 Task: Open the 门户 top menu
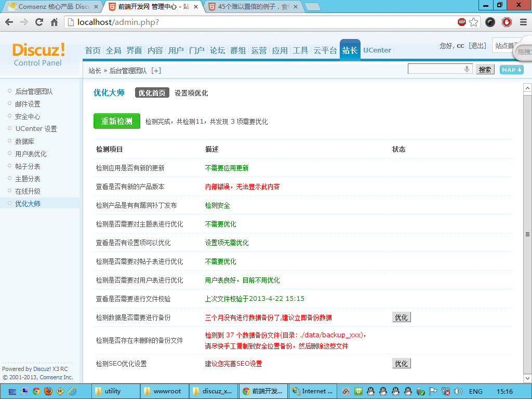tap(196, 50)
